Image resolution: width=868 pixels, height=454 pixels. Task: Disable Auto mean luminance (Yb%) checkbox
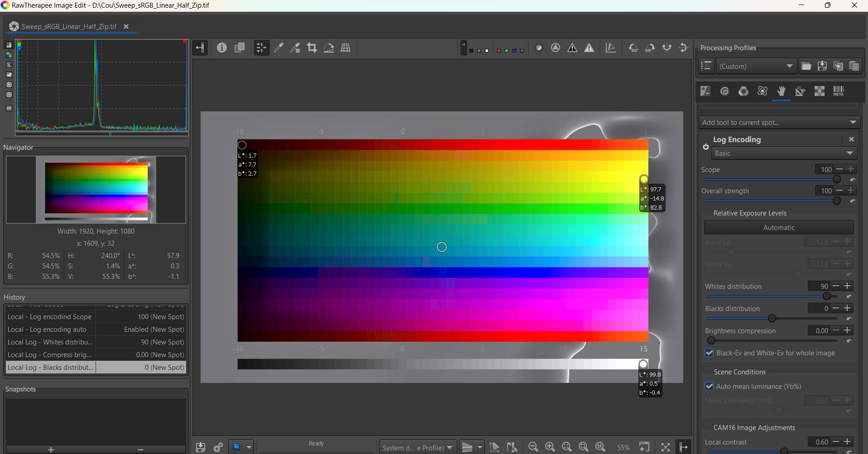pyautogui.click(x=709, y=387)
